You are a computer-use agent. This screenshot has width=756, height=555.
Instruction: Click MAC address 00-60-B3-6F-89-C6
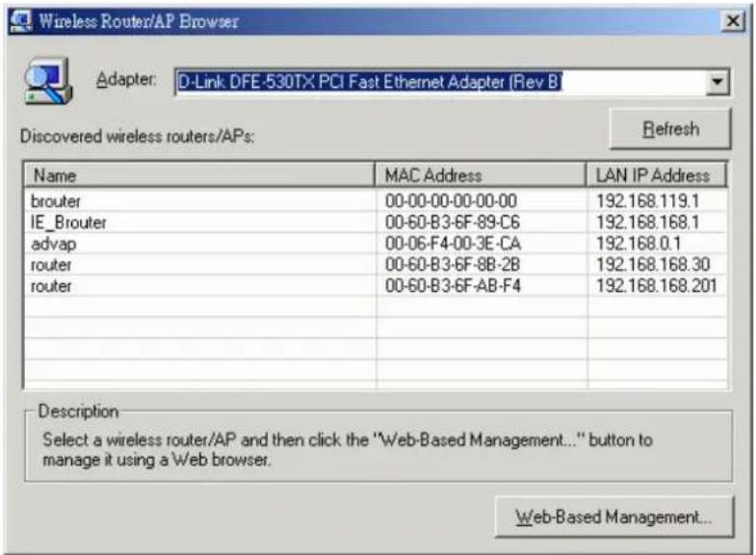click(453, 223)
